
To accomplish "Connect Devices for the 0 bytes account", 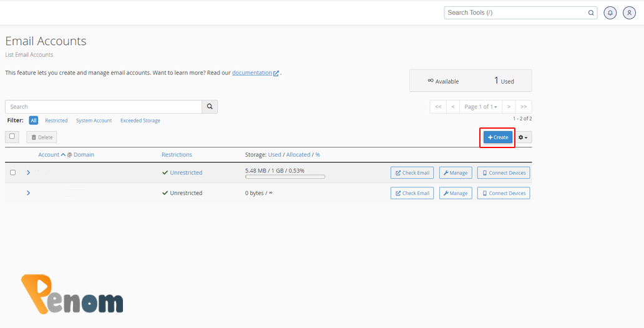I will coord(504,193).
